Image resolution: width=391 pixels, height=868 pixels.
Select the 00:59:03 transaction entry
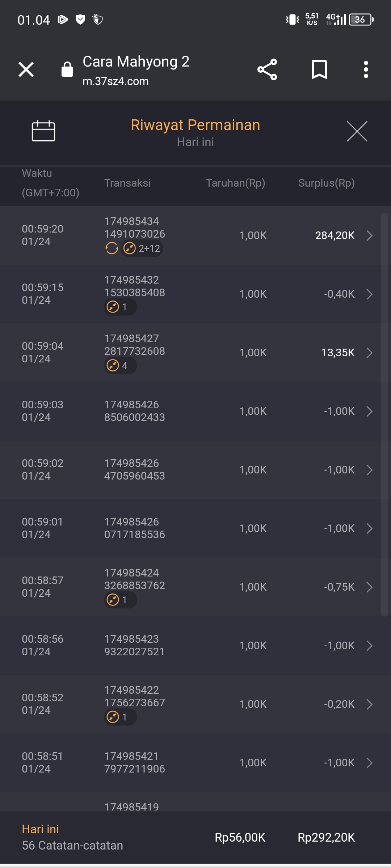195,411
